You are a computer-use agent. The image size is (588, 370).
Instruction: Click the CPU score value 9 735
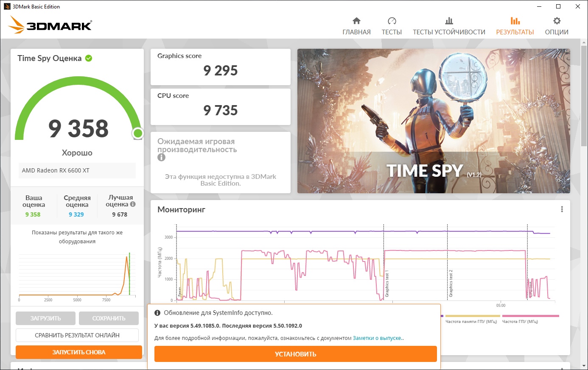pyautogui.click(x=221, y=111)
